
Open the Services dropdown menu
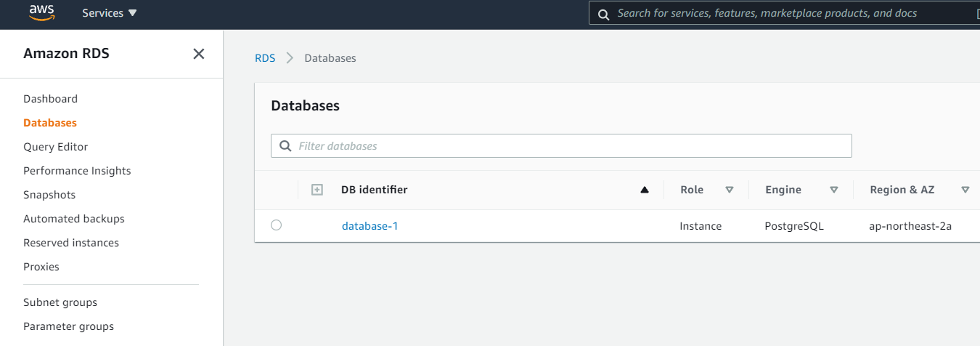tap(110, 13)
